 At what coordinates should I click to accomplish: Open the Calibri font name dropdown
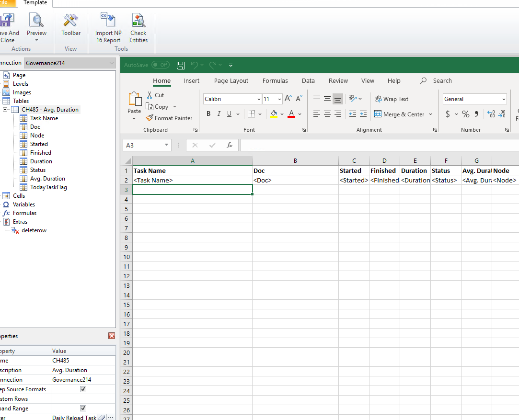click(259, 99)
